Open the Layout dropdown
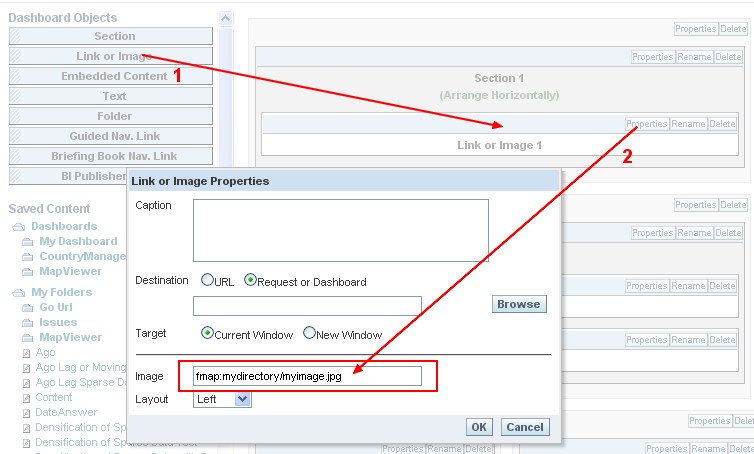Image resolution: width=754 pixels, height=454 pixels. click(242, 399)
